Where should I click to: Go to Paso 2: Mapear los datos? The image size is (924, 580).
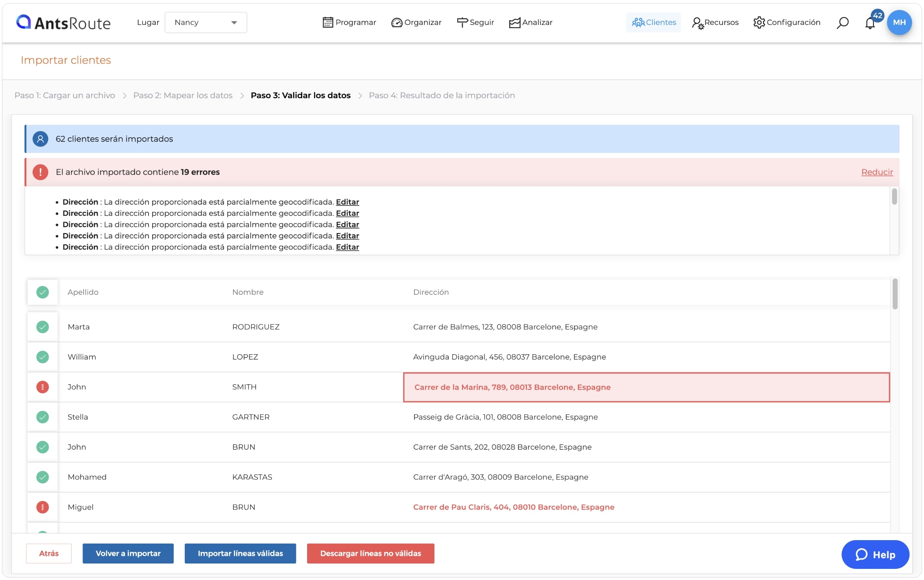coord(182,95)
